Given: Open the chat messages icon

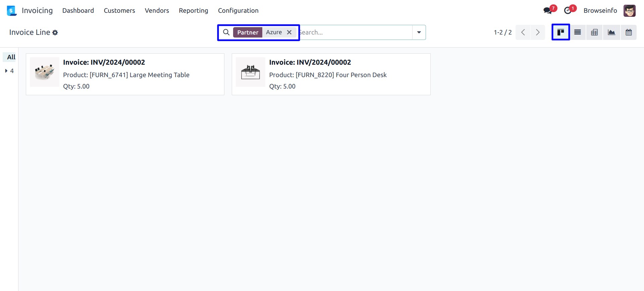Looking at the screenshot, I should [x=547, y=10].
